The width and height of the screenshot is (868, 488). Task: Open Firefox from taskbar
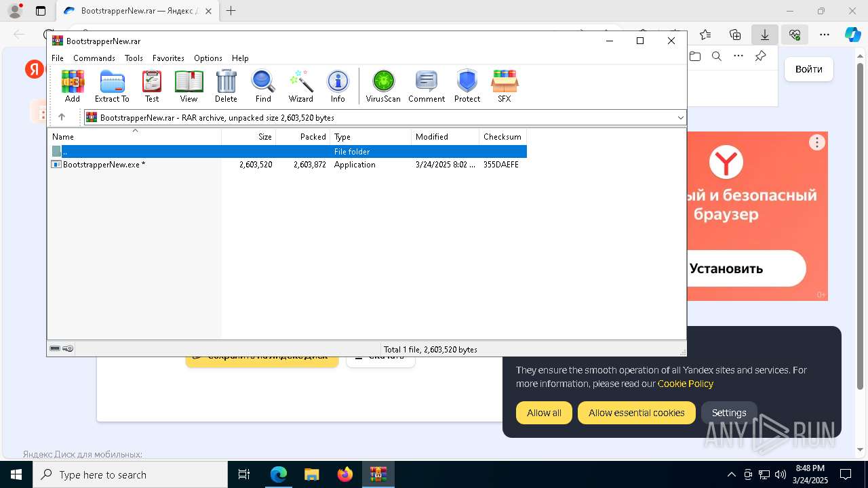coord(345,474)
